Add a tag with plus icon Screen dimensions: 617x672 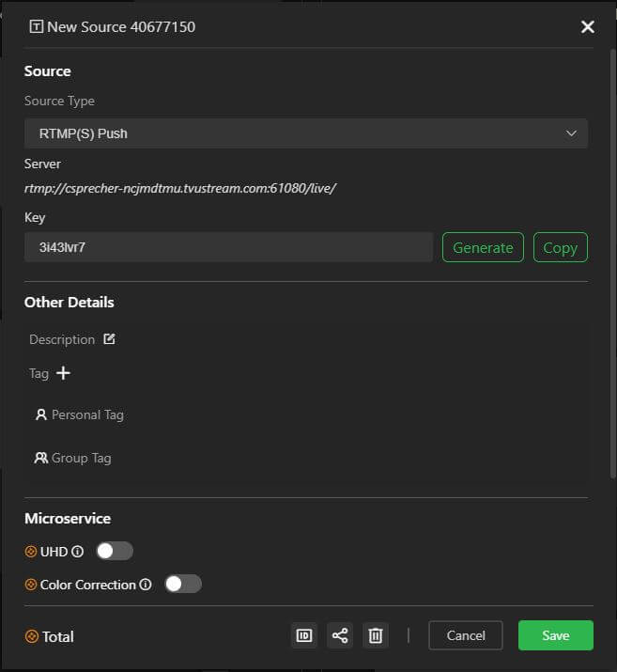(63, 373)
